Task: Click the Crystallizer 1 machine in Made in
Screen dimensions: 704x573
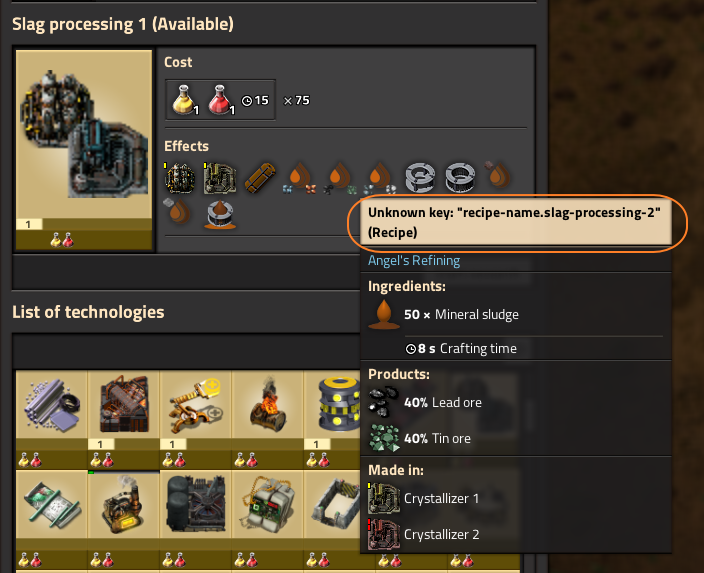Action: pyautogui.click(x=423, y=498)
